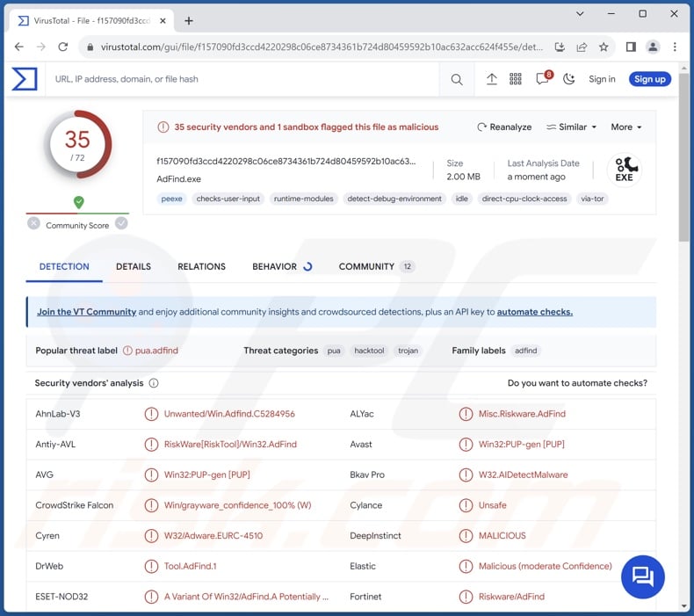The image size is (694, 616).
Task: Open the upload file icon
Action: click(491, 79)
